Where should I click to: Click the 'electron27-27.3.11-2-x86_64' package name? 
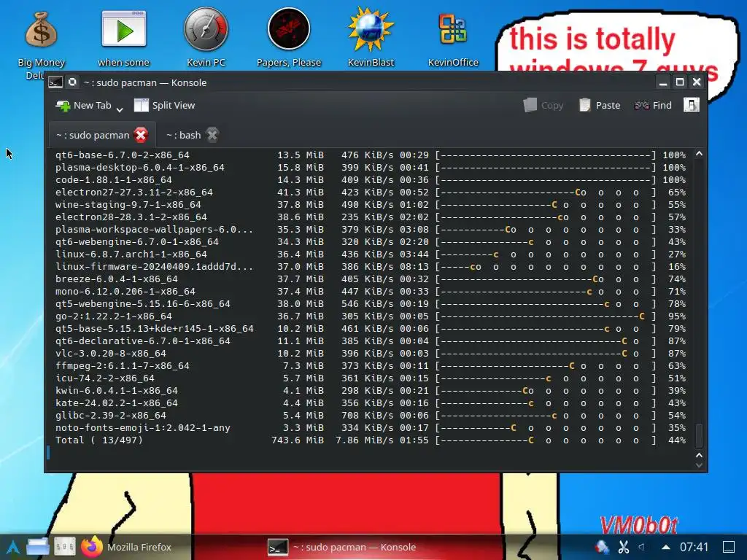tap(134, 192)
